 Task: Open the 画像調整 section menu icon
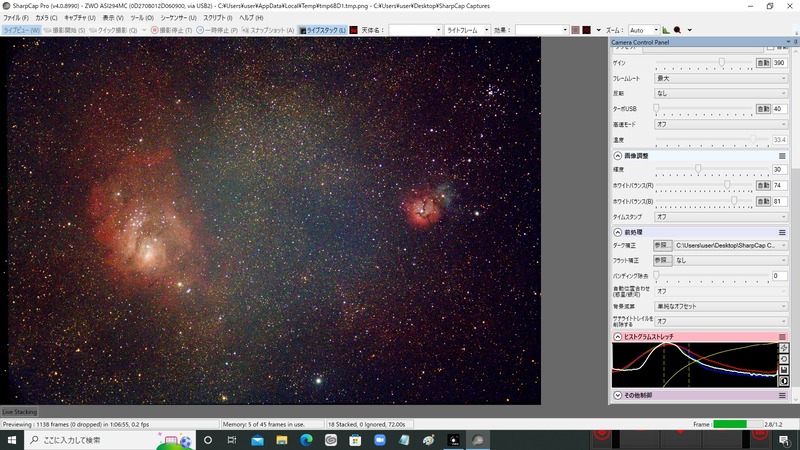click(782, 156)
